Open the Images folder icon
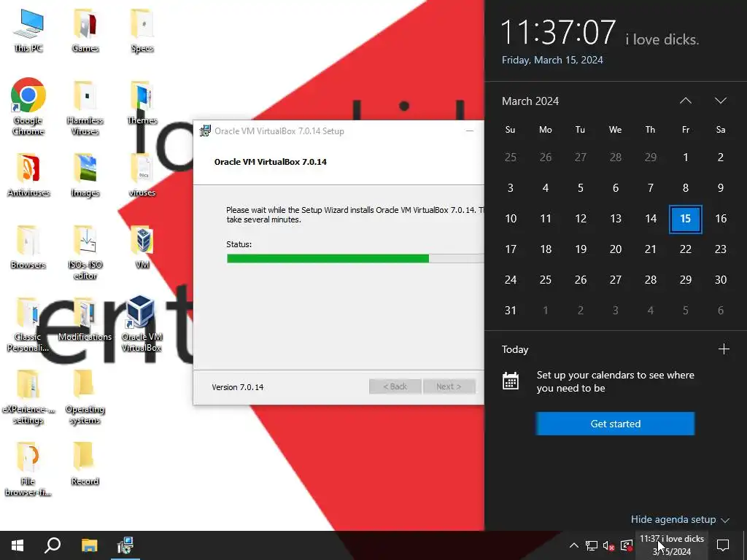 [85, 174]
